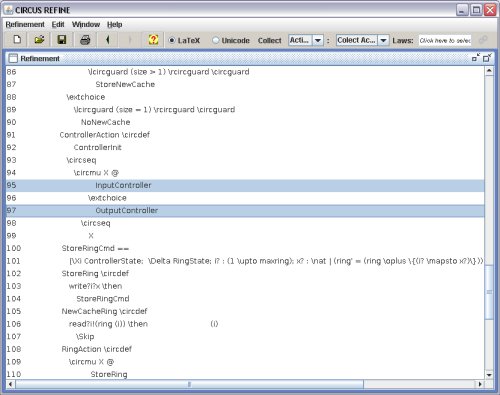The height and width of the screenshot is (395, 500).
Task: Click the horizontal scrollbar thumb
Action: (x=189, y=384)
